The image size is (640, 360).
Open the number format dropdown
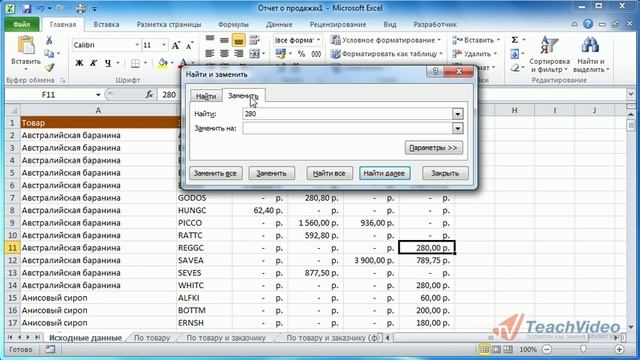[x=318, y=40]
